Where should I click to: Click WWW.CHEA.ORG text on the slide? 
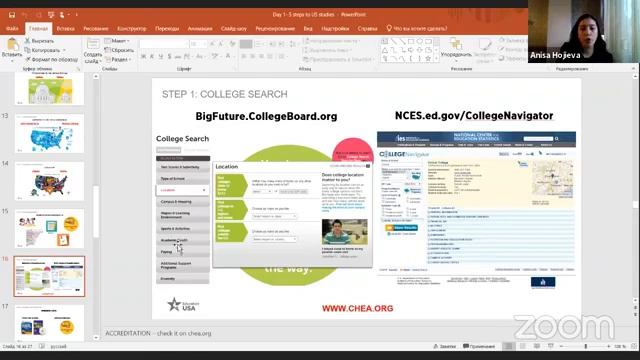click(358, 309)
